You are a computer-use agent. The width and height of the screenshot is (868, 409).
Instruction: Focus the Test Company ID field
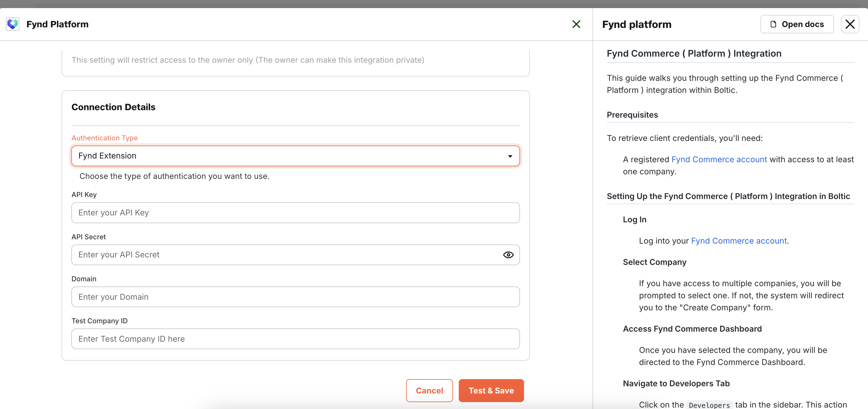click(x=295, y=339)
